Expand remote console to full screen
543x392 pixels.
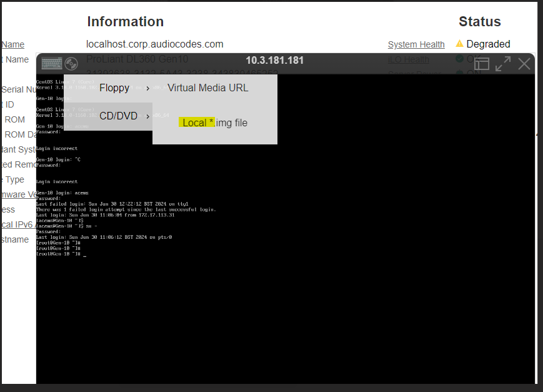[x=503, y=64]
